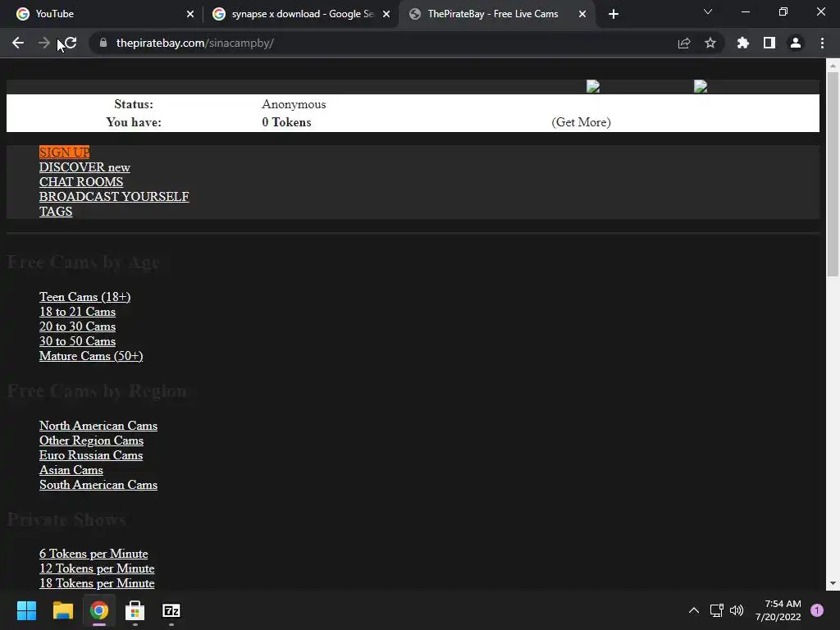The width and height of the screenshot is (840, 630).
Task: Open the tab search dropdown
Action: 708,11
